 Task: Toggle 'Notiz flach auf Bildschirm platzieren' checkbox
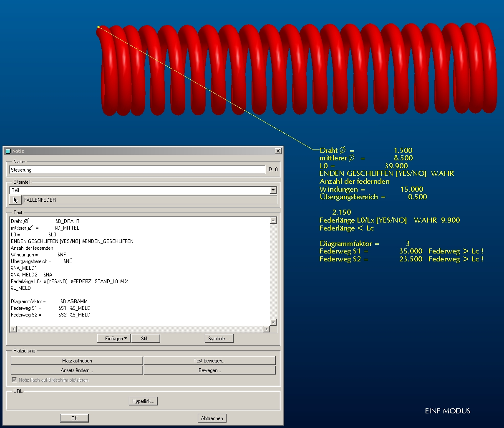click(x=14, y=380)
